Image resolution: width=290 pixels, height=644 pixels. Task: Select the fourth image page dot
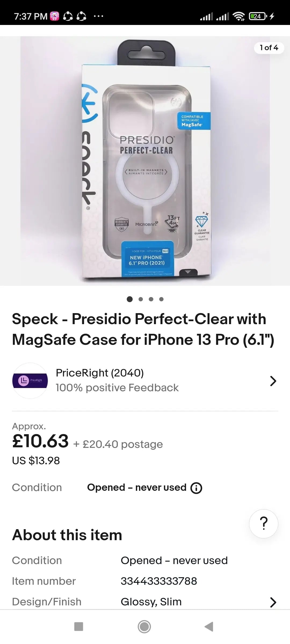[x=161, y=299]
